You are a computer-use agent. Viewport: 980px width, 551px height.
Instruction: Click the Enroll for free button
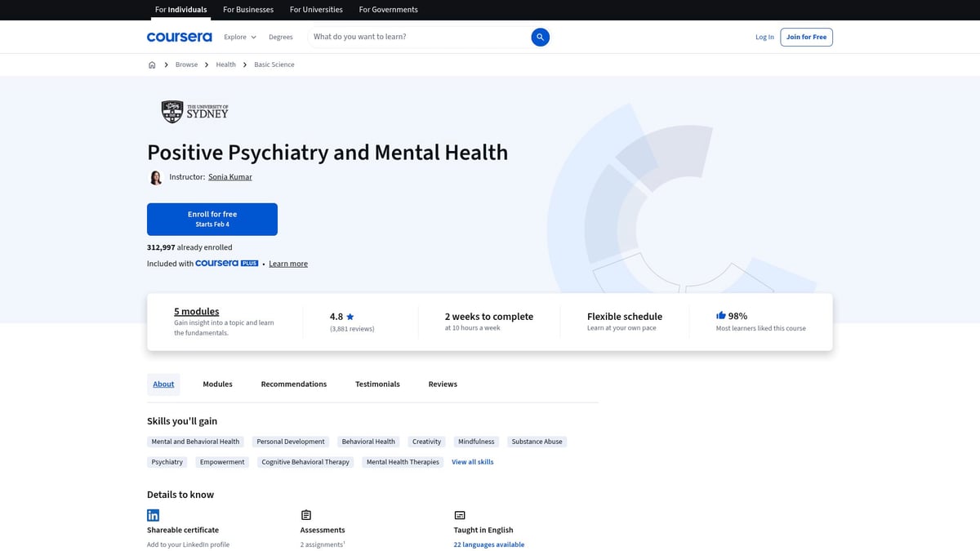(212, 219)
